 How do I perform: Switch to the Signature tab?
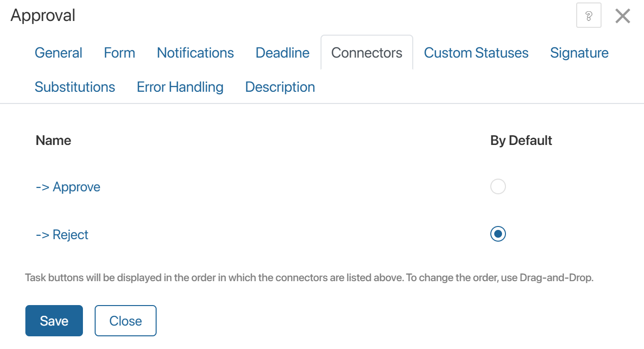579,53
